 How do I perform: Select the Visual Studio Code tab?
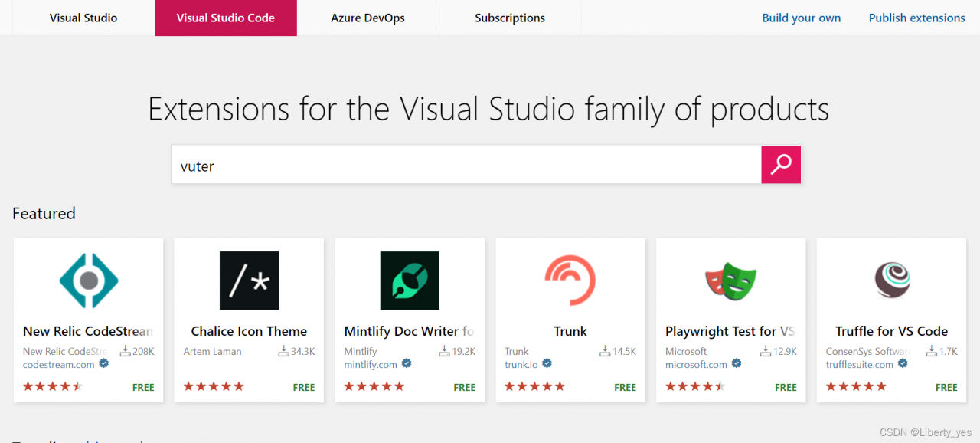(x=226, y=18)
